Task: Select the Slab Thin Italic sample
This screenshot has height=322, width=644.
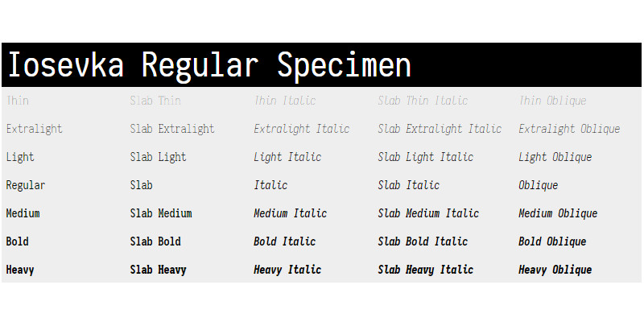Action: point(423,101)
